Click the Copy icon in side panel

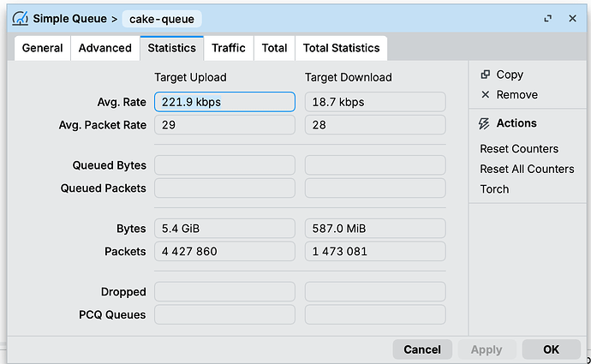(485, 75)
